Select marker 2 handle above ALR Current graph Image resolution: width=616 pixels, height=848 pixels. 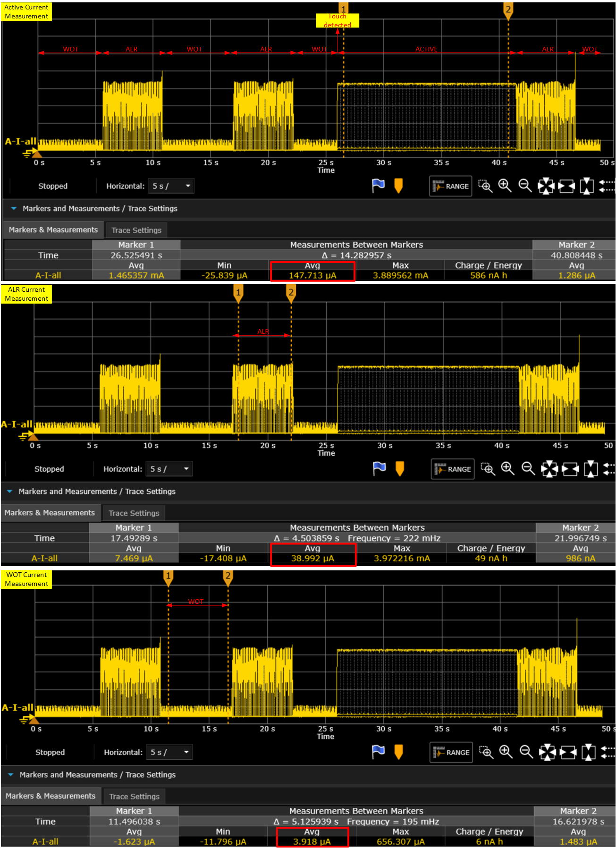coord(291,294)
